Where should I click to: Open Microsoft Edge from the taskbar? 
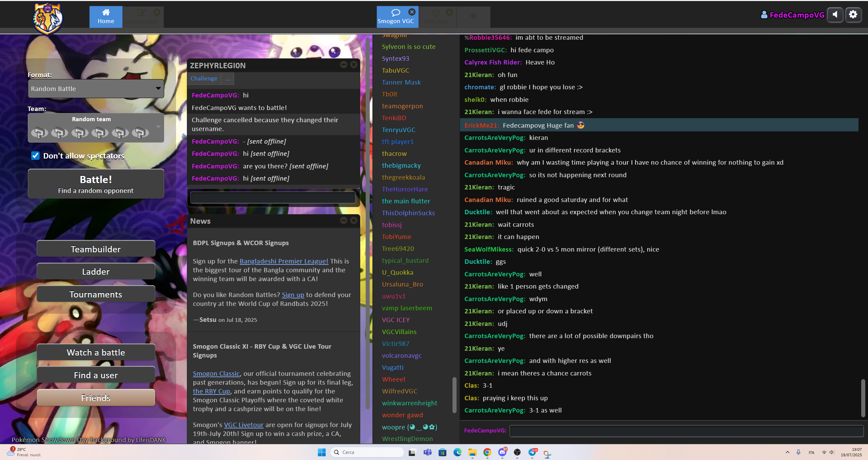[457, 452]
